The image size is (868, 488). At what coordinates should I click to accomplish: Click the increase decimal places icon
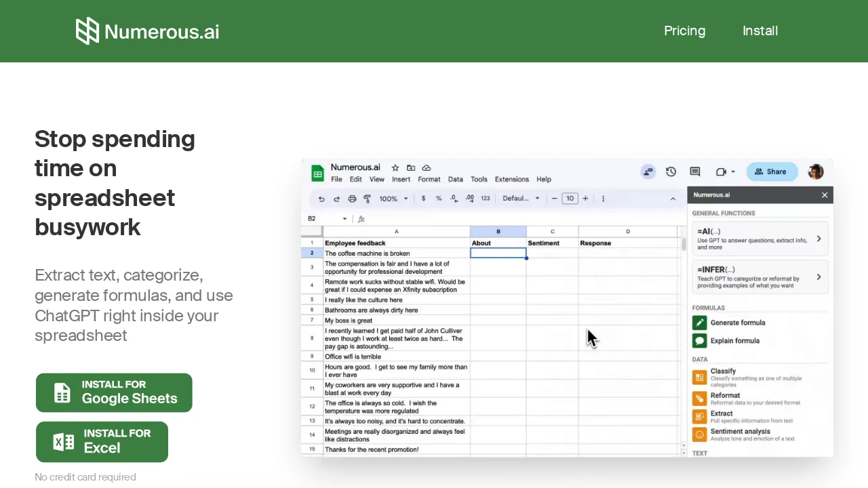470,199
